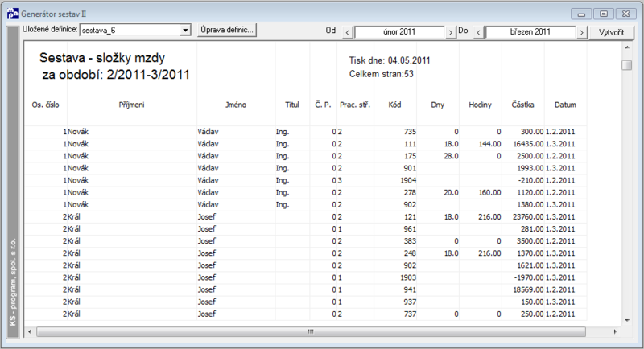
Task: Go to previous month in Od field
Action: [348, 32]
